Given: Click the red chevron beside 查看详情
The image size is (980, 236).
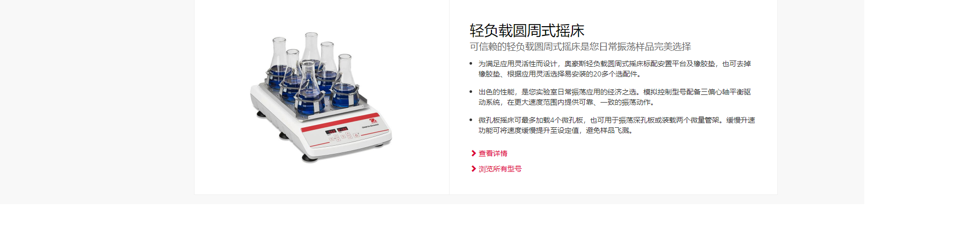Looking at the screenshot, I should tap(474, 153).
